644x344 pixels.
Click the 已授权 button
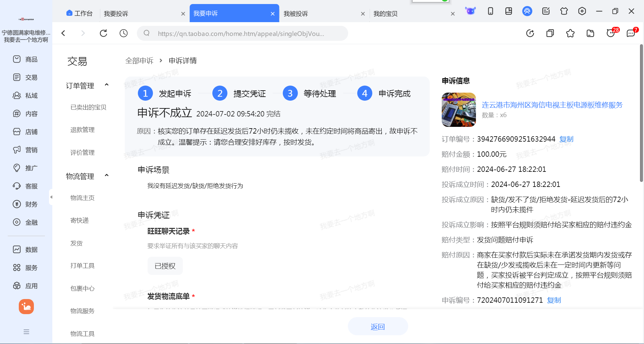[165, 266]
